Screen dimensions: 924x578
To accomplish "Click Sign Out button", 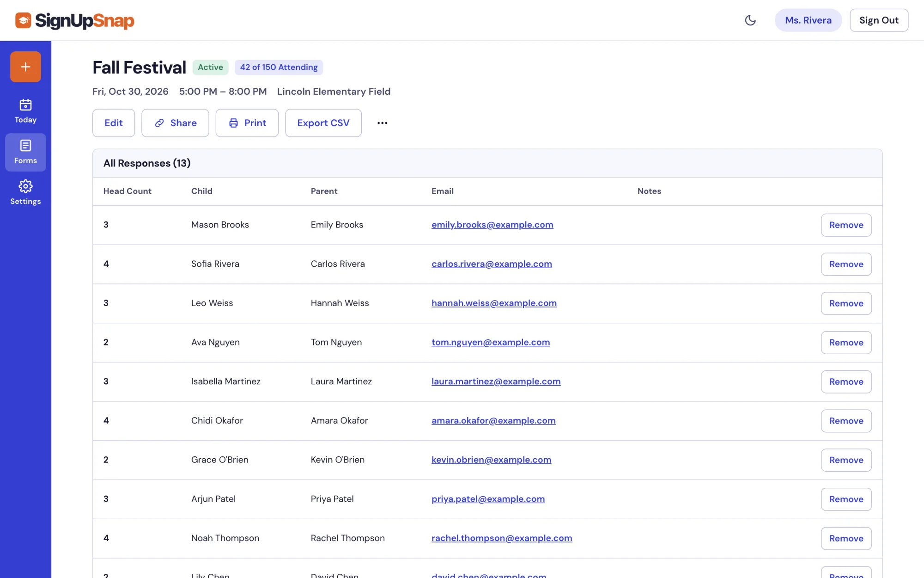I will [x=879, y=20].
